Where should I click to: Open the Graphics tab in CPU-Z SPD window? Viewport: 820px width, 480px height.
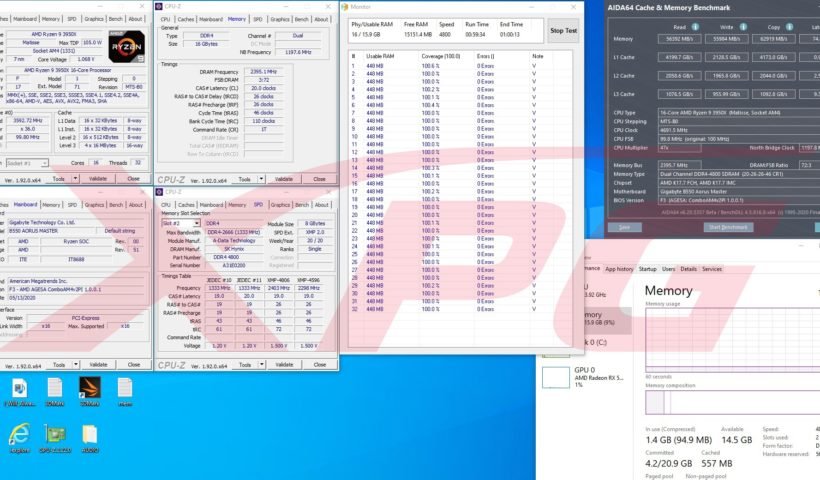[x=280, y=205]
